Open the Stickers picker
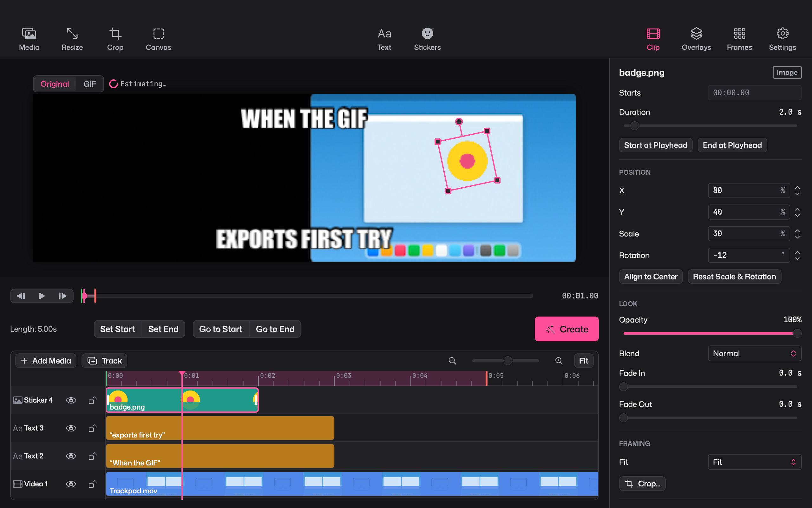 pyautogui.click(x=427, y=39)
